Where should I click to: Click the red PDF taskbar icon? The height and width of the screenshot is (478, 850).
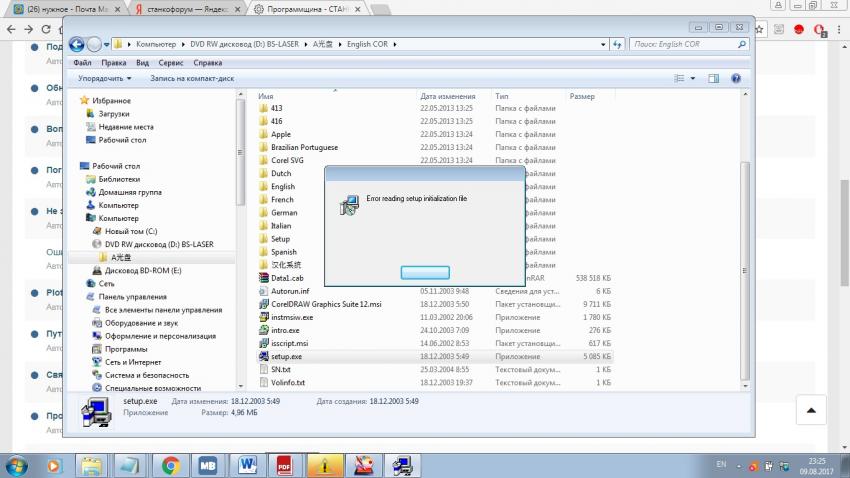pyautogui.click(x=283, y=465)
